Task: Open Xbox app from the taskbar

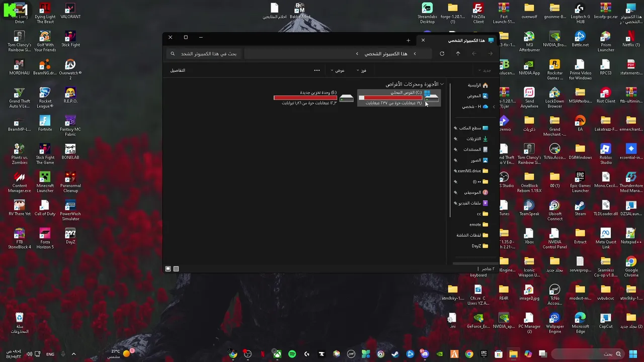Action: [x=277, y=354]
